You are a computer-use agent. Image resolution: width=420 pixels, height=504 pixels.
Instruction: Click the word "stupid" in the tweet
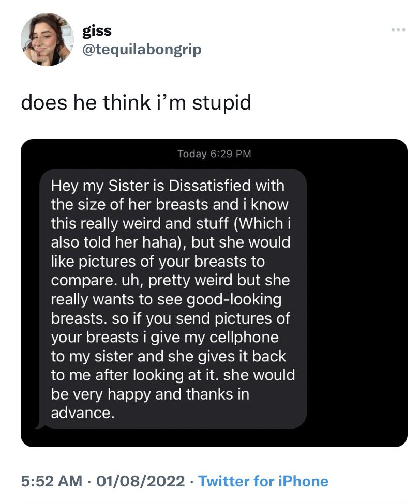pyautogui.click(x=221, y=102)
